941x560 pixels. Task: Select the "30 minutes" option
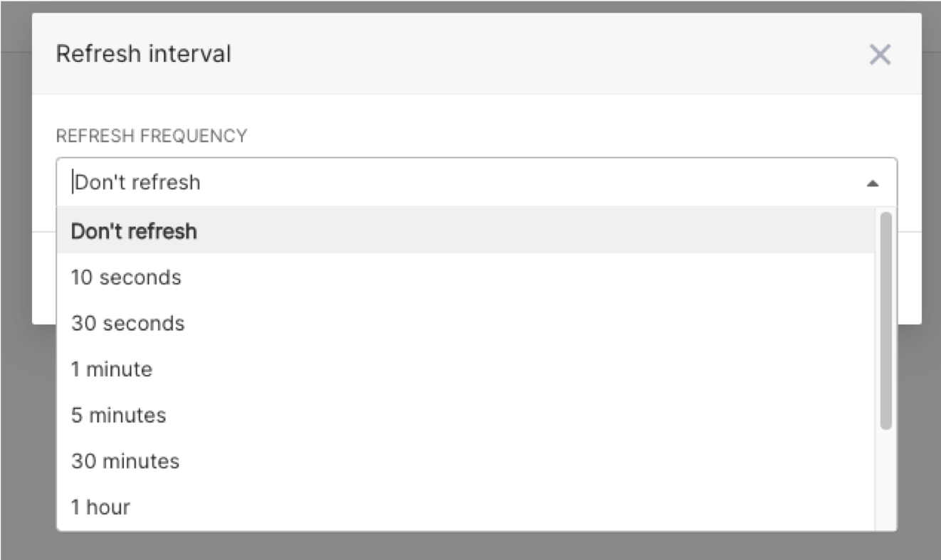125,460
